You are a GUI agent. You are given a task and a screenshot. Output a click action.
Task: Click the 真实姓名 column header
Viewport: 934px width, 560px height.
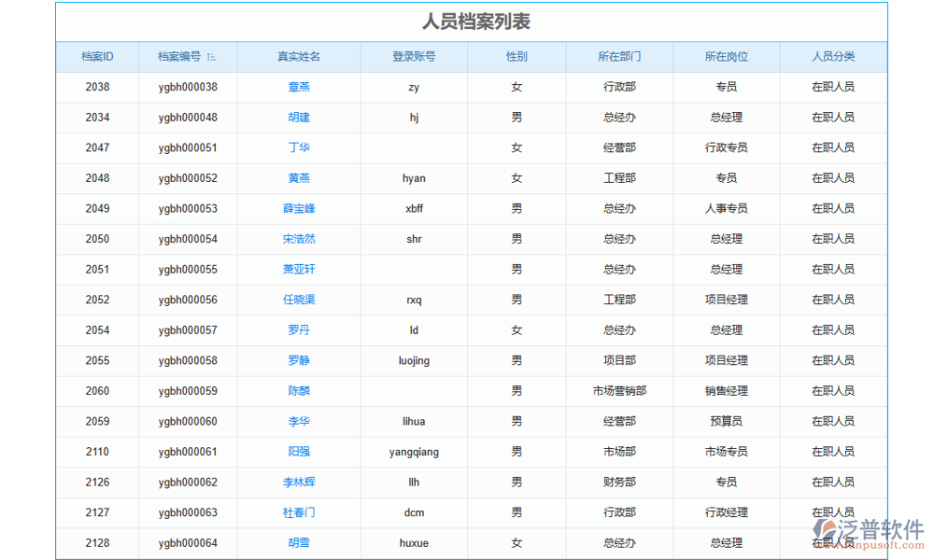click(x=299, y=56)
